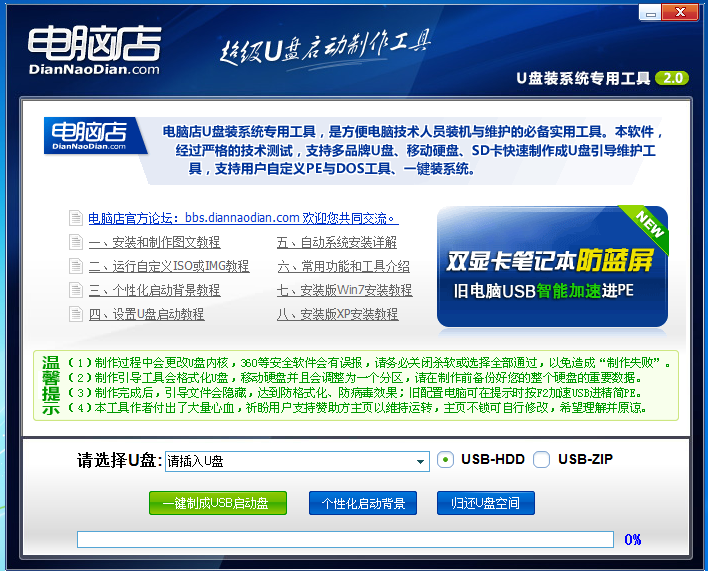Click tip line (3) about 引导文件会隐藏

point(354,393)
